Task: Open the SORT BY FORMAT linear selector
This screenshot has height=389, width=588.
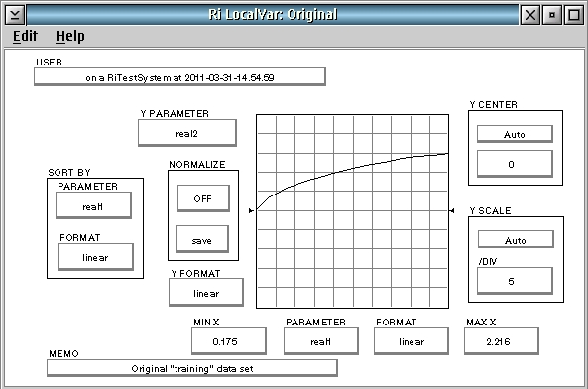Action: (x=95, y=257)
